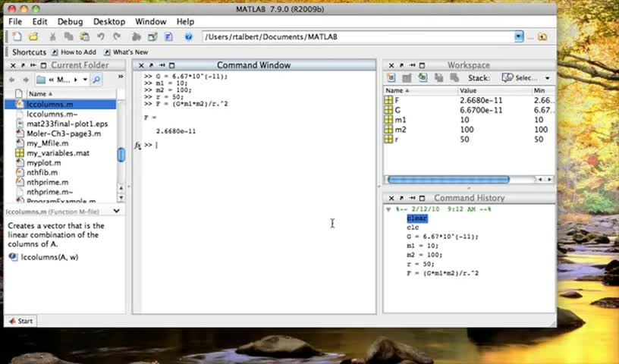Click the Copy icon in toolbar

click(69, 36)
